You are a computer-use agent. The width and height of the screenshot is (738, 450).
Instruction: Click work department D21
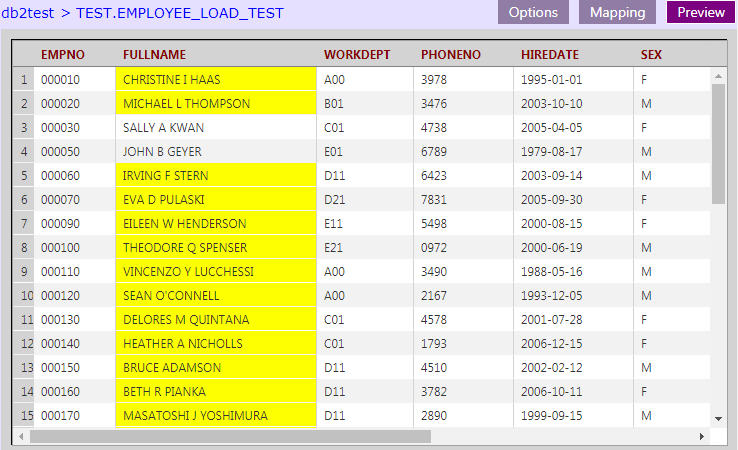(x=334, y=200)
